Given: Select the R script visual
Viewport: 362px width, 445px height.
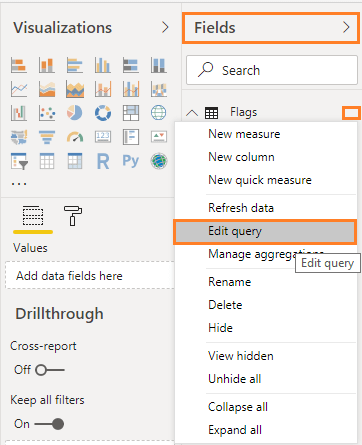Looking at the screenshot, I should coord(103,161).
